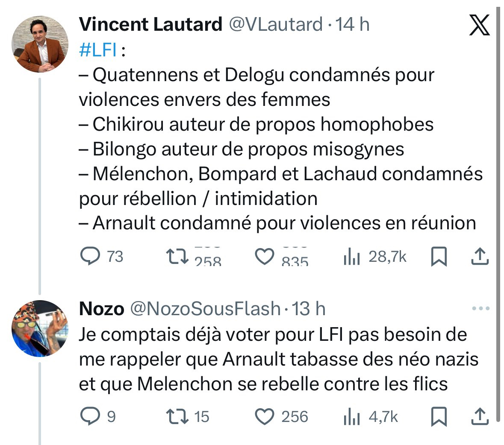The height and width of the screenshot is (445, 504).
Task: Like Vincent Lautard's tweet
Action: coord(264,256)
